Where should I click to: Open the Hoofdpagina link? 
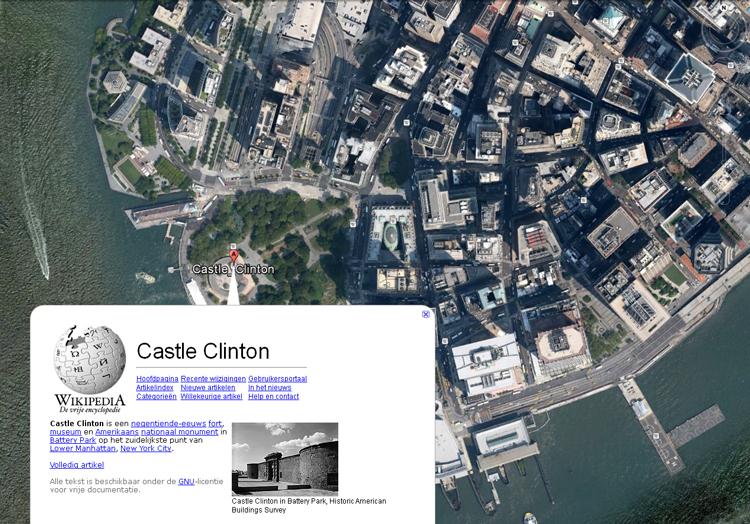tap(157, 379)
